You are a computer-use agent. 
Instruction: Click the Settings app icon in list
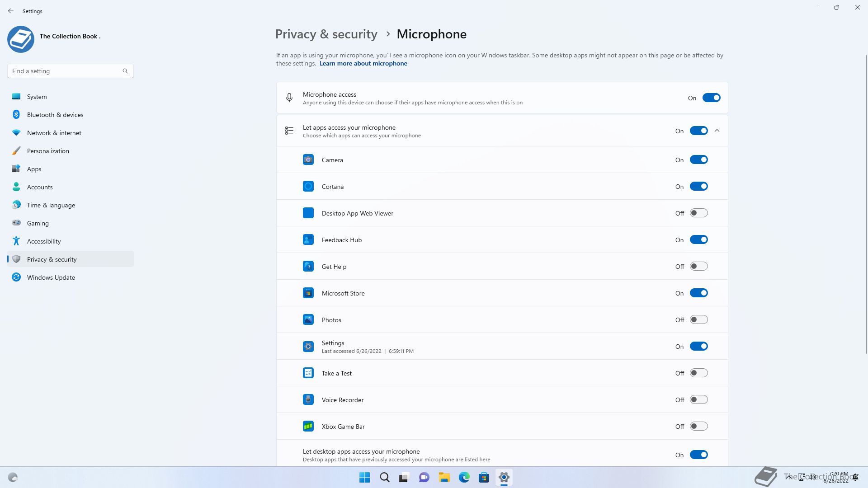(308, 347)
